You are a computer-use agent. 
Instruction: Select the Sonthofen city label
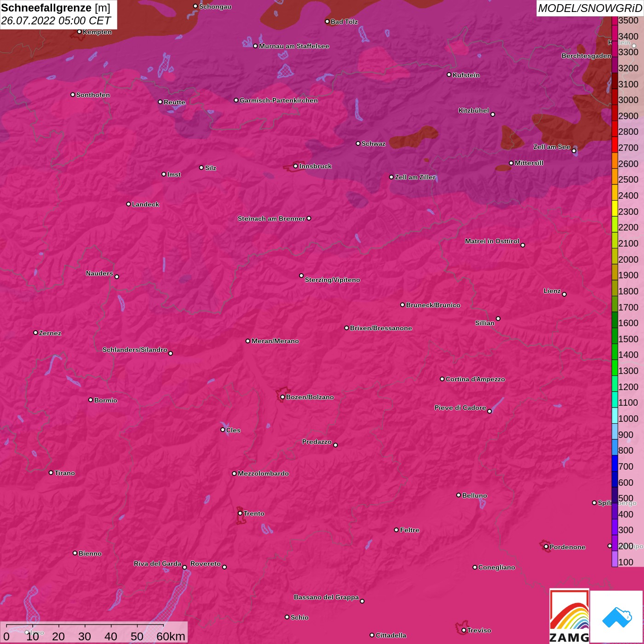93,95
